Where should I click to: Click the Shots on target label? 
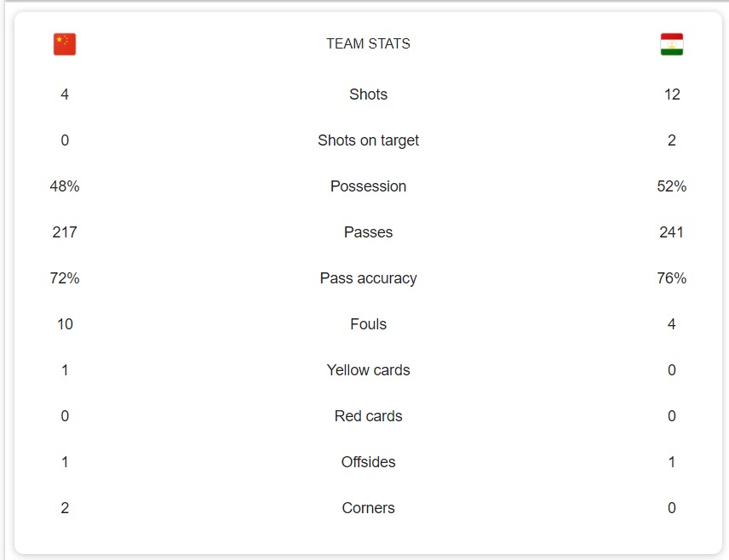click(368, 140)
